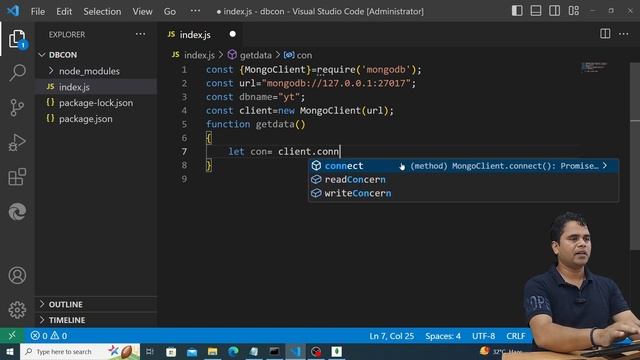This screenshot has width=640, height=360.
Task: Switch to VS Code taskbar icon
Action: (296, 351)
